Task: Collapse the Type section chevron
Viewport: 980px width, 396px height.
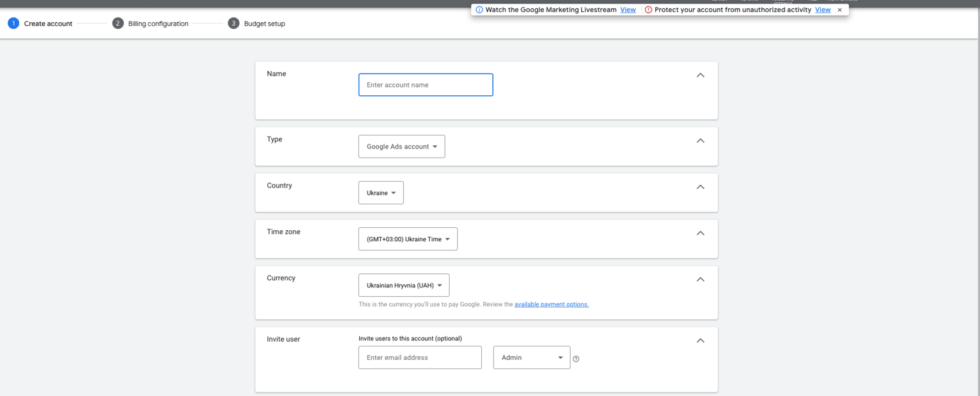Action: point(700,141)
